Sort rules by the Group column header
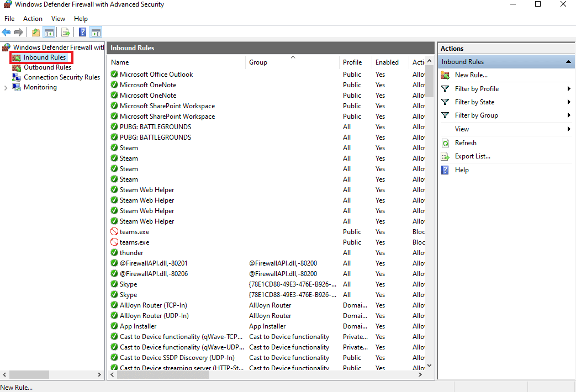 tap(292, 62)
